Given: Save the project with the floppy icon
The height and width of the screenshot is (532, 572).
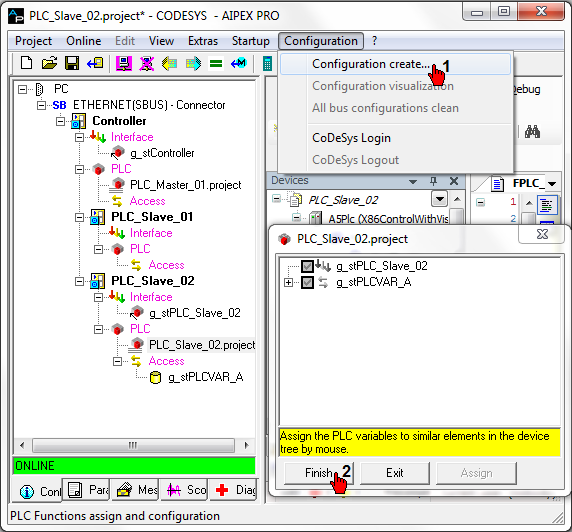Looking at the screenshot, I should (72, 63).
